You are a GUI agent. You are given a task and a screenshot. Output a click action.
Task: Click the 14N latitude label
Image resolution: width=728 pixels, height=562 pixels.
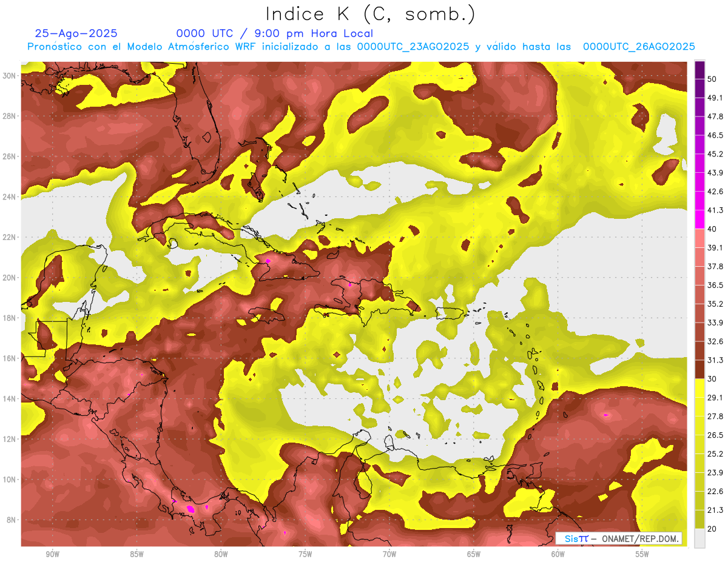pos(10,399)
